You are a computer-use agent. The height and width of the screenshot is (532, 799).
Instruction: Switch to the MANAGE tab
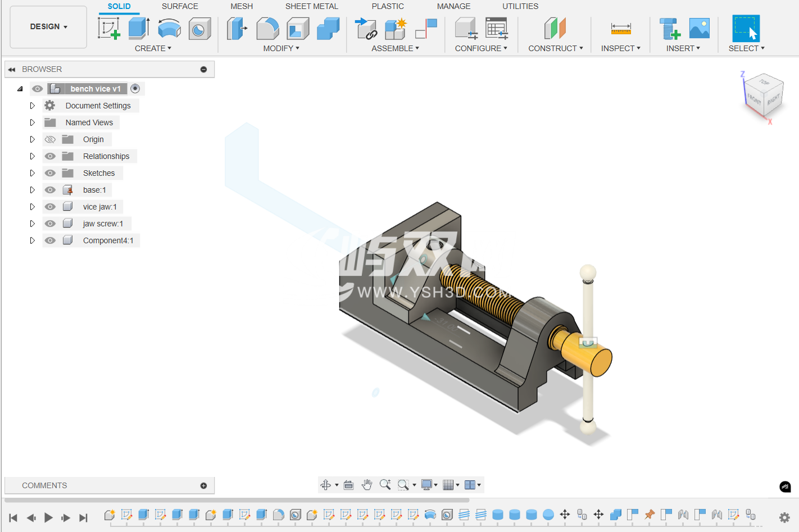pyautogui.click(x=454, y=6)
